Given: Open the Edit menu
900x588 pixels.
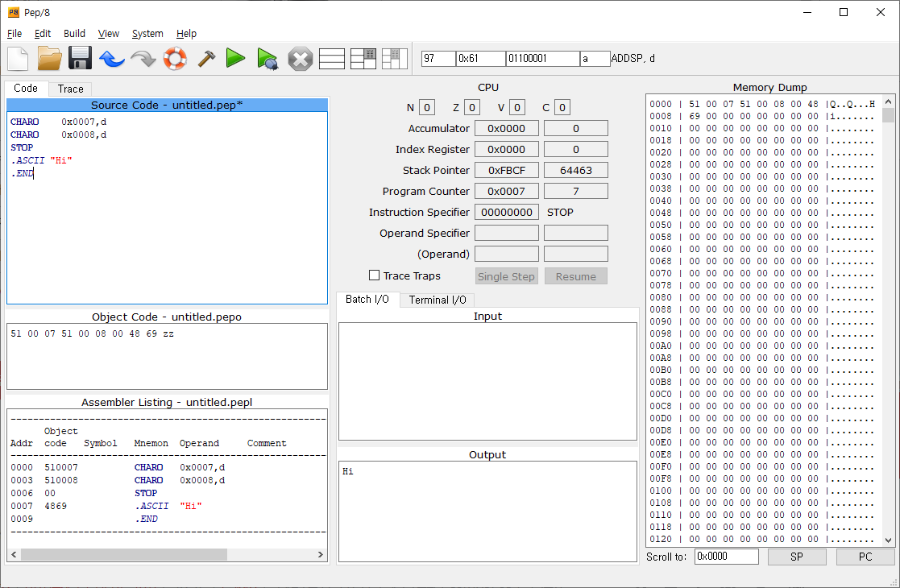Looking at the screenshot, I should pyautogui.click(x=43, y=33).
